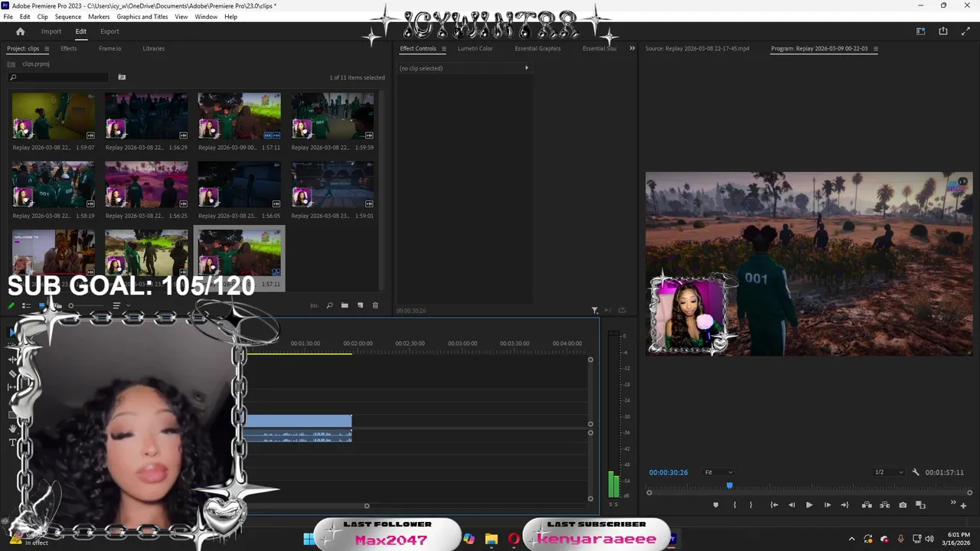Screen dimensions: 980x551
Task: Click the Lift button in Program monitor
Action: (x=867, y=505)
